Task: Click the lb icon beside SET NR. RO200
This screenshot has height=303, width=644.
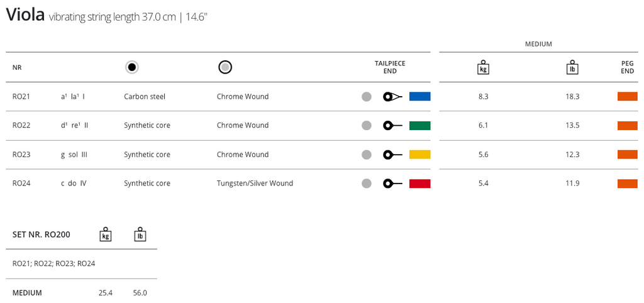Action: tap(140, 234)
